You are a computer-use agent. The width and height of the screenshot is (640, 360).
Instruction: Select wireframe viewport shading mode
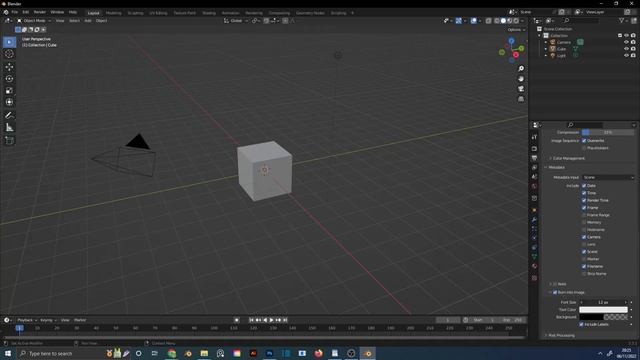497,20
